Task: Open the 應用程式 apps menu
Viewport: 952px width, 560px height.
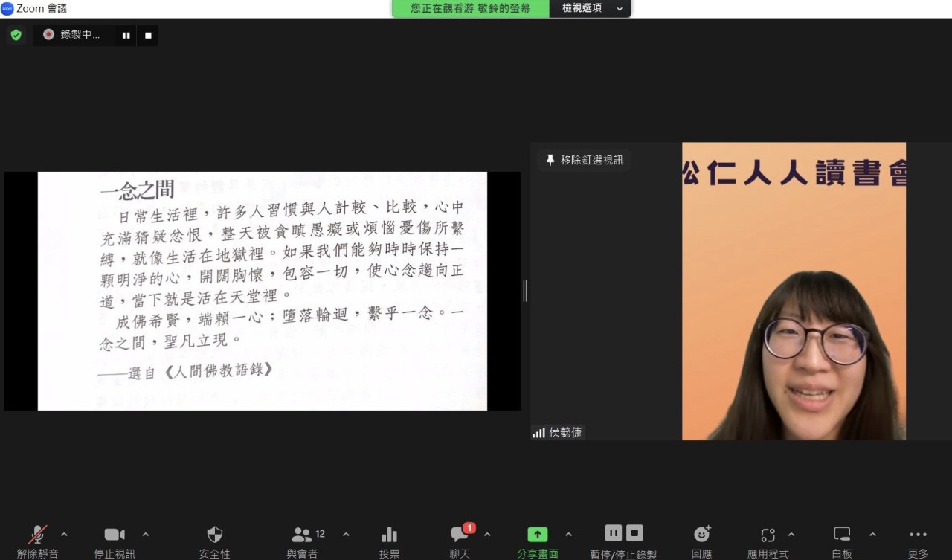Action: tap(768, 534)
